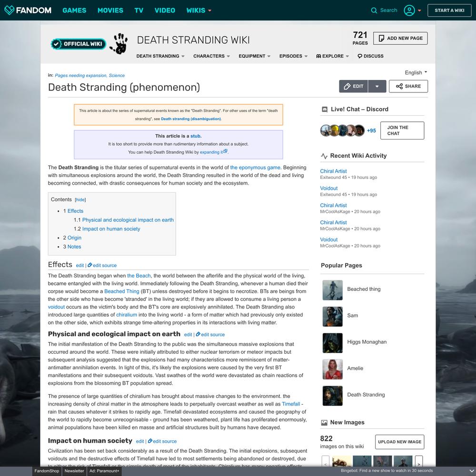Click the Add New Page button
This screenshot has width=476, height=476.
400,38
